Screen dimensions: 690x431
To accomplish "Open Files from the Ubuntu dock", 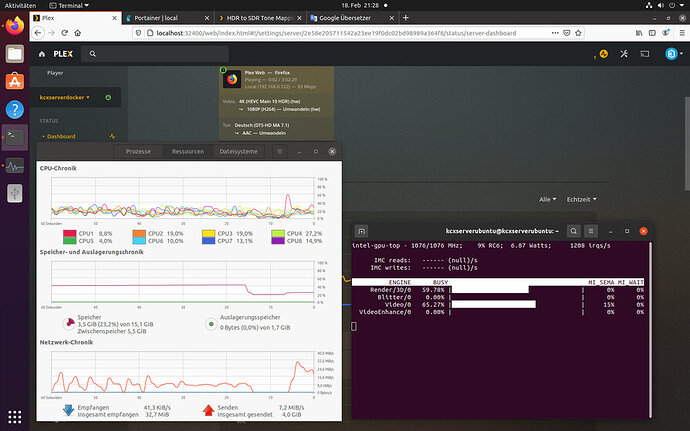I will tap(15, 54).
